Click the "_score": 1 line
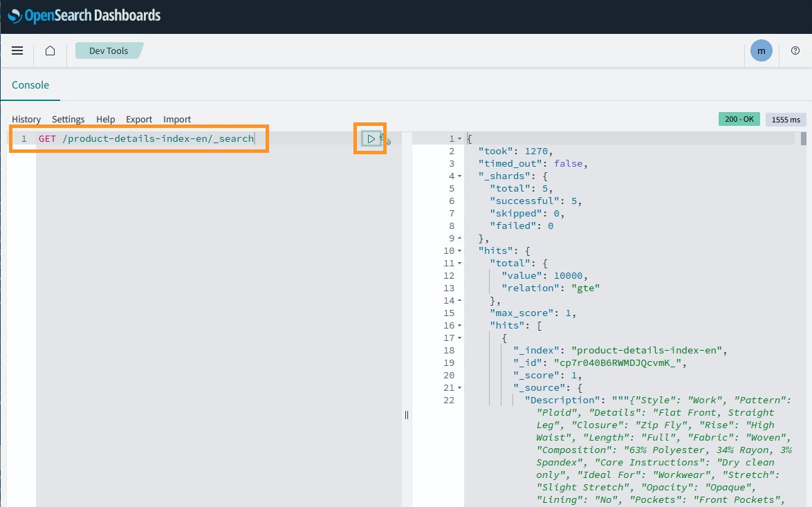812x507 pixels. (547, 375)
